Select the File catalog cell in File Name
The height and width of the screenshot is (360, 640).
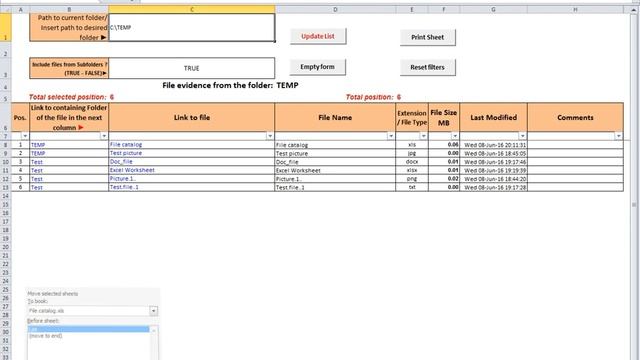pos(335,145)
